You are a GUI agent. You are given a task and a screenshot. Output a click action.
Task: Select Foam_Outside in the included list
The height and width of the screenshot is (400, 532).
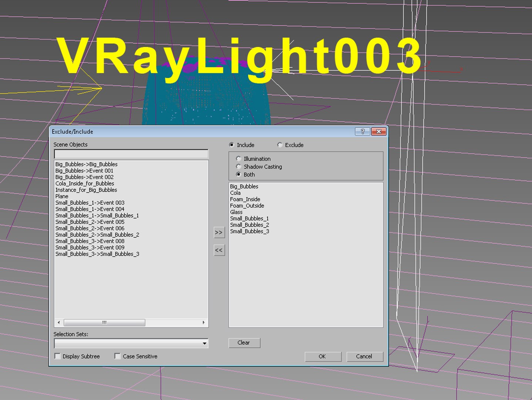point(247,206)
